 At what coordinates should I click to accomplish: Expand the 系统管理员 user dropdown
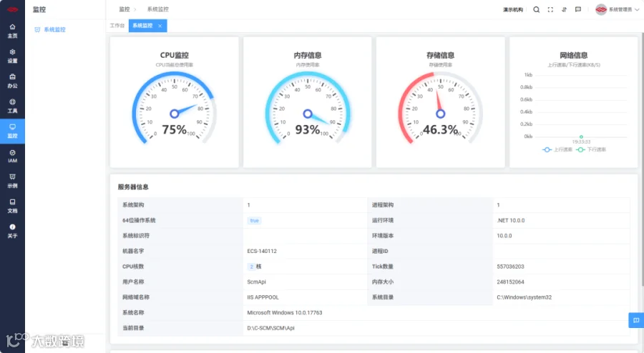click(618, 9)
